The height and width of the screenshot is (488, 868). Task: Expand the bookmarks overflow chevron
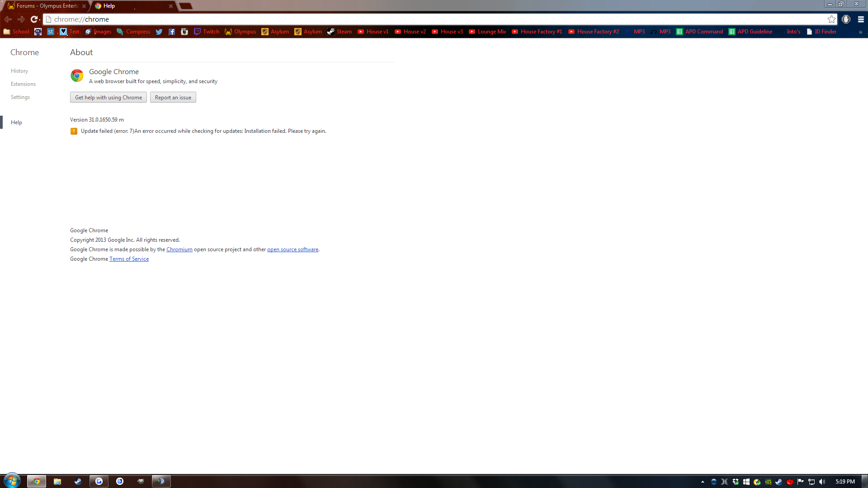point(860,32)
